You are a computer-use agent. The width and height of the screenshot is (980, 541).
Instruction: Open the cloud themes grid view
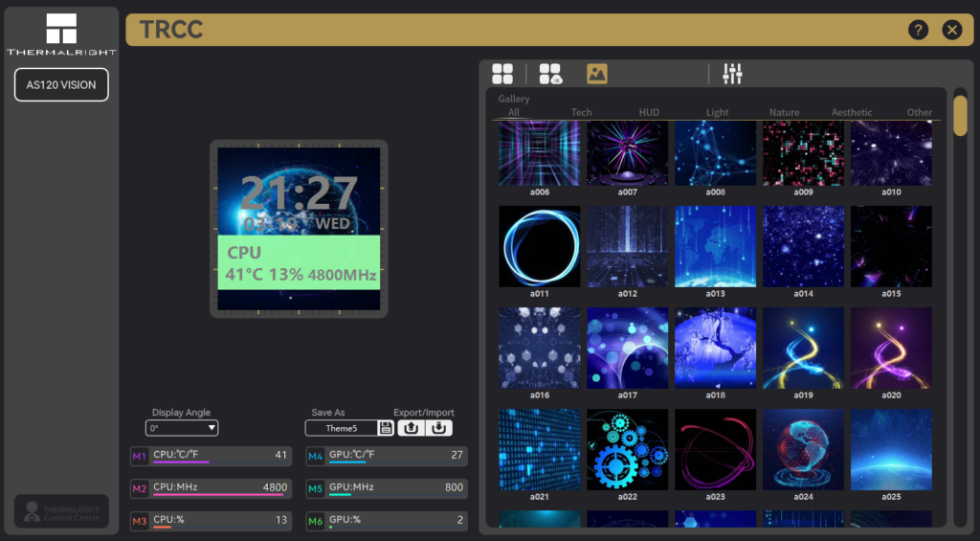tap(550, 74)
